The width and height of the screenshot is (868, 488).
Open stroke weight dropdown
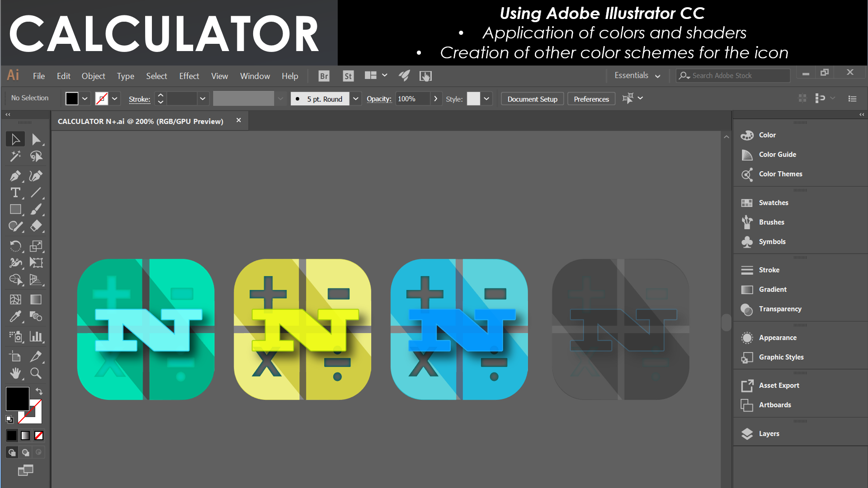click(x=203, y=99)
